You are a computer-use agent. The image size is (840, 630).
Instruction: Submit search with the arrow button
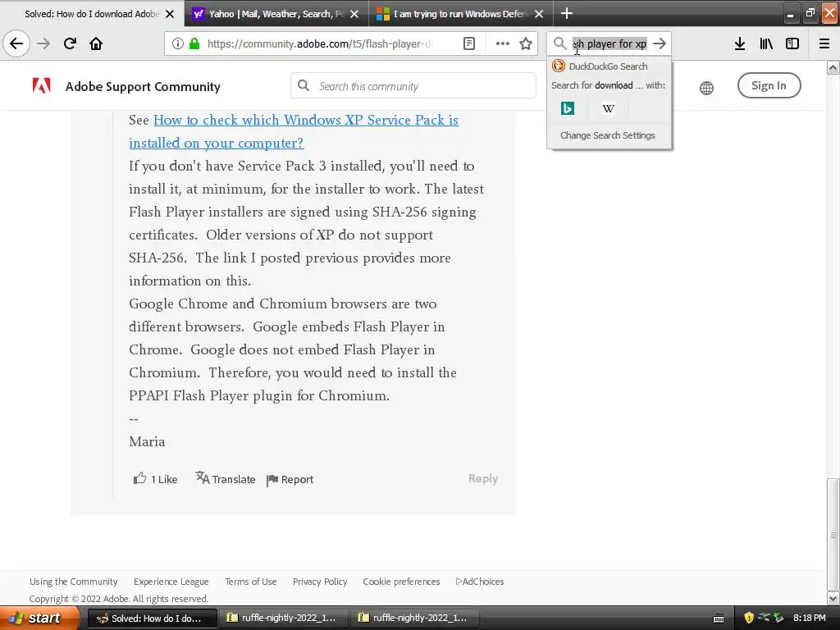pyautogui.click(x=660, y=43)
